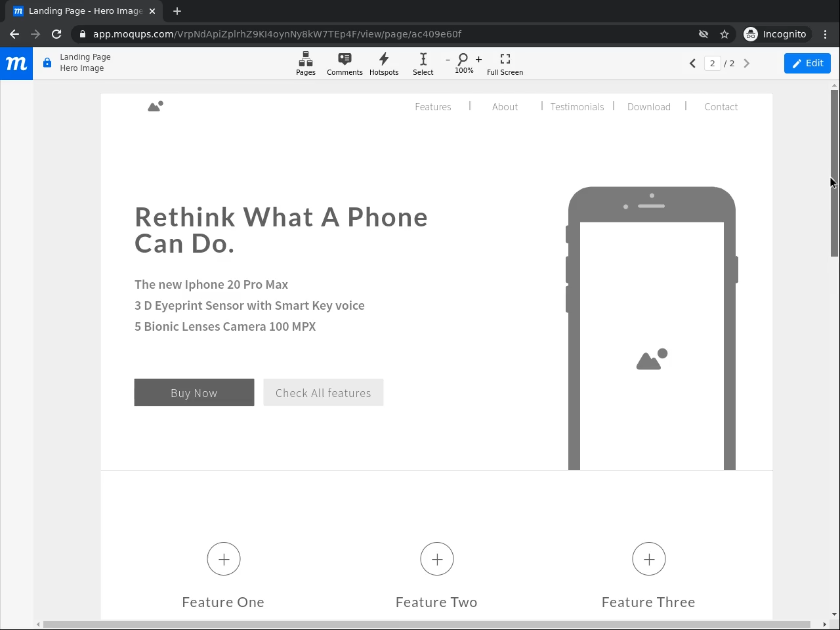
Task: Click the '5 Bionic Lenses Camera 100 MPX' line
Action: 225,326
